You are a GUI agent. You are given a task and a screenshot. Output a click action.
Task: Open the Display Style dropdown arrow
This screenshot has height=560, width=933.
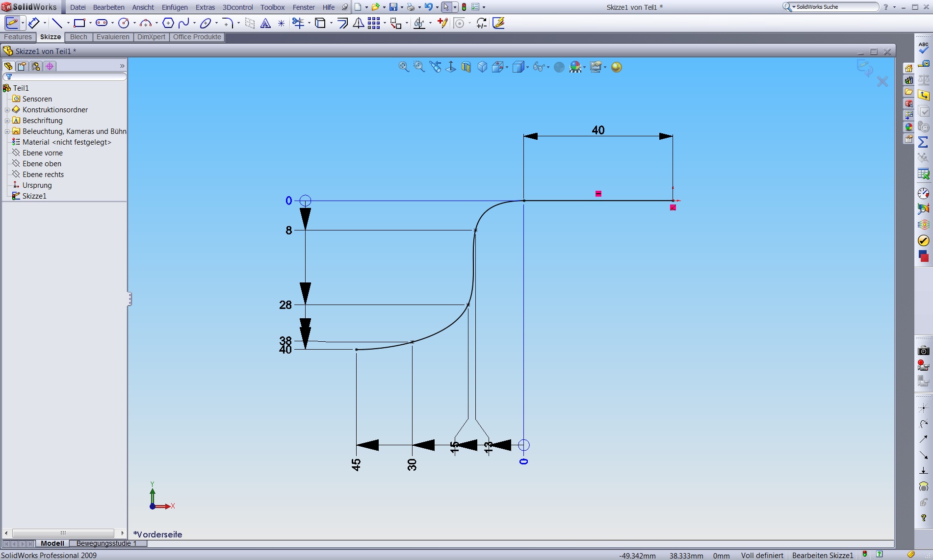pyautogui.click(x=527, y=67)
